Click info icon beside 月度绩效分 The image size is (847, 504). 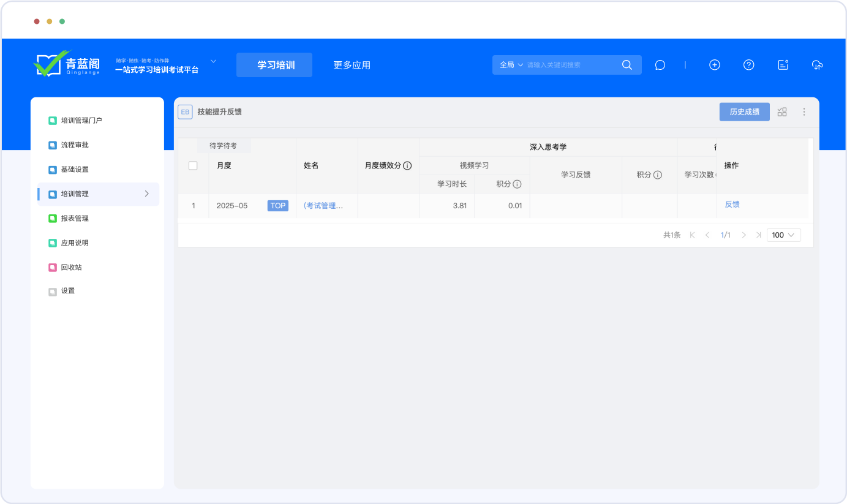(x=407, y=166)
